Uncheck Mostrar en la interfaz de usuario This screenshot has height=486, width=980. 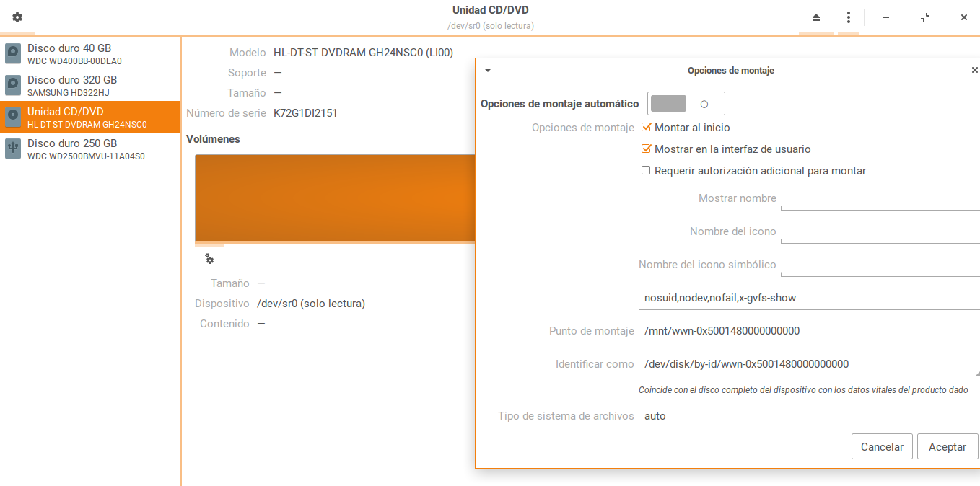647,149
